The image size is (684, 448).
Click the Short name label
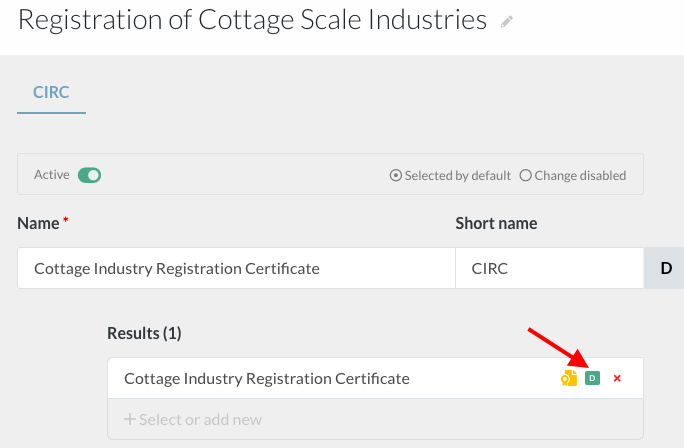(496, 223)
